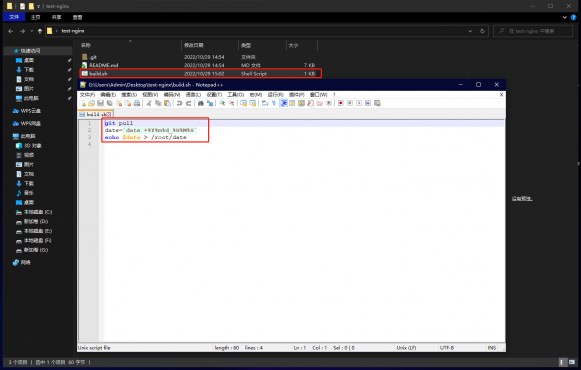Switch Explorer to large icons view
Image resolution: width=581 pixels, height=370 pixels.
(x=572, y=362)
